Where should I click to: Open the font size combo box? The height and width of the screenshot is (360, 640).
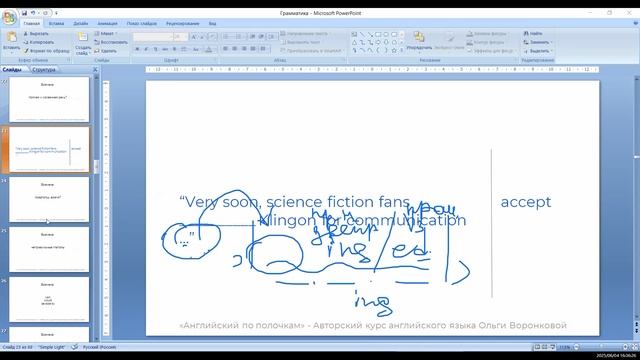click(x=180, y=37)
